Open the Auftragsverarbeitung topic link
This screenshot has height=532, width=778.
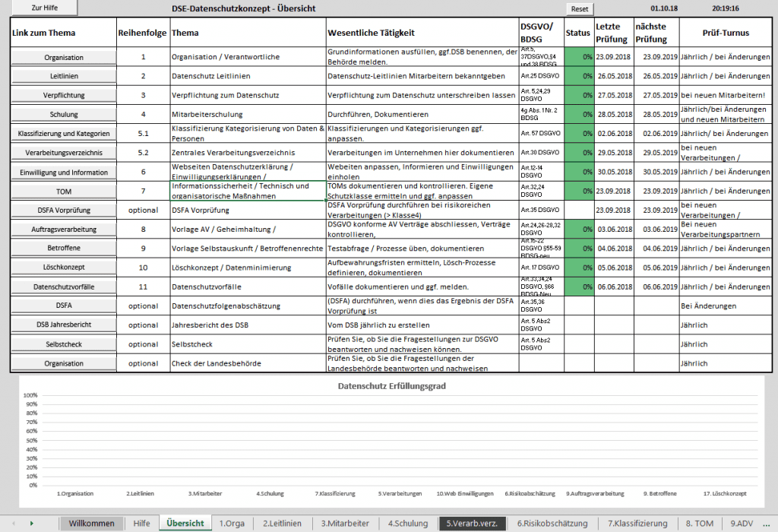point(62,230)
